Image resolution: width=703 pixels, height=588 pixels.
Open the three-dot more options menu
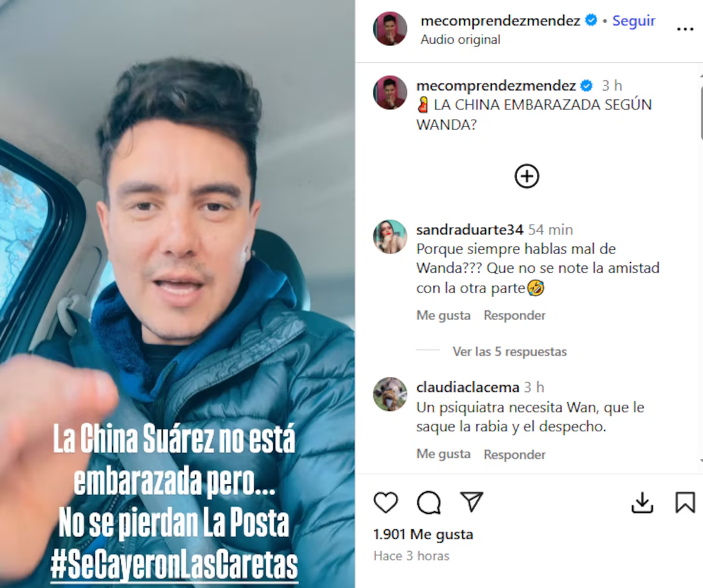pos(685,29)
